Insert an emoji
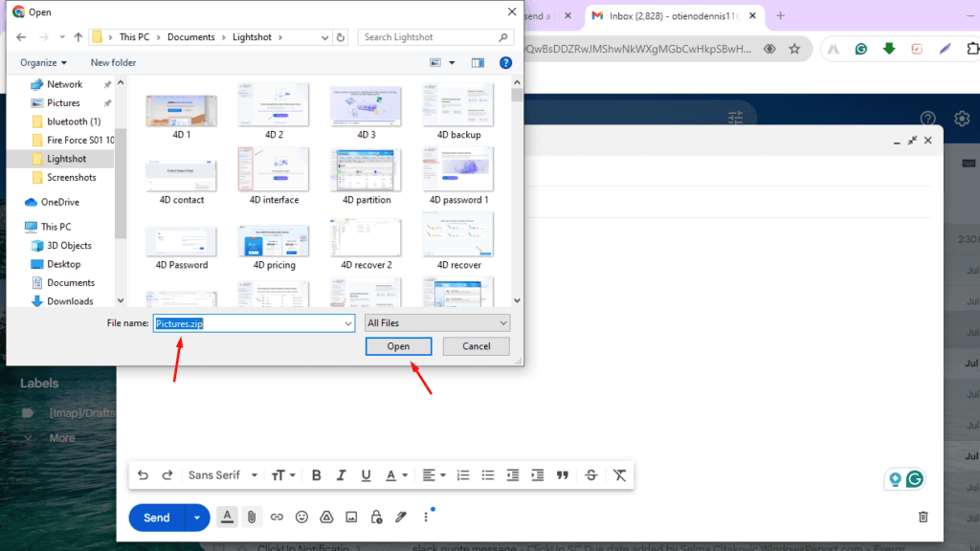Image resolution: width=980 pixels, height=551 pixels. pyautogui.click(x=301, y=518)
